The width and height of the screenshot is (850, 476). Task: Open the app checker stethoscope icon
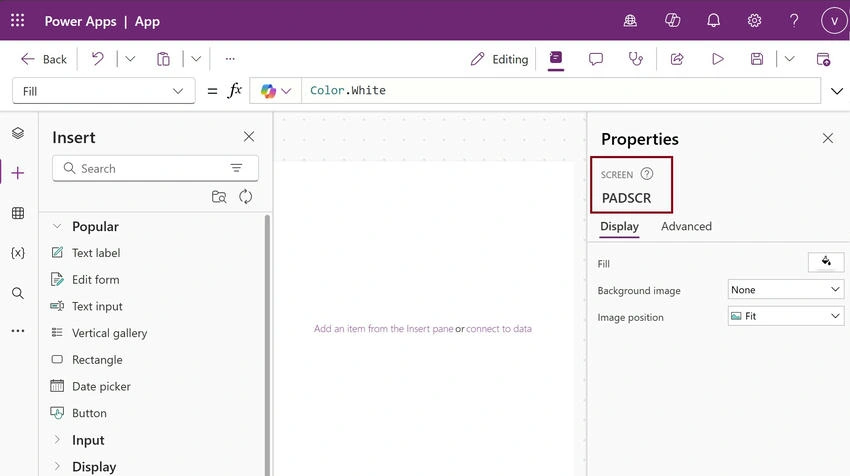click(x=635, y=59)
